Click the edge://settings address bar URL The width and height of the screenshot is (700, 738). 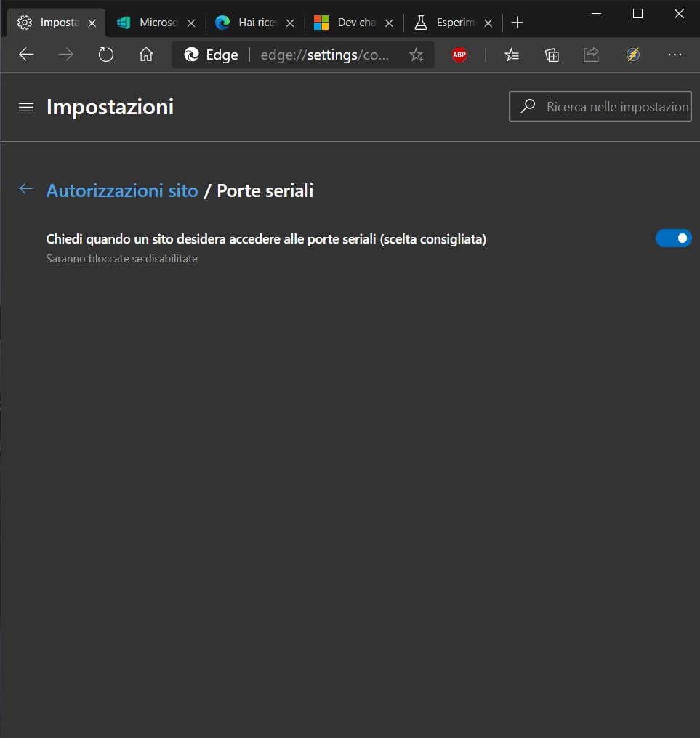pos(325,55)
